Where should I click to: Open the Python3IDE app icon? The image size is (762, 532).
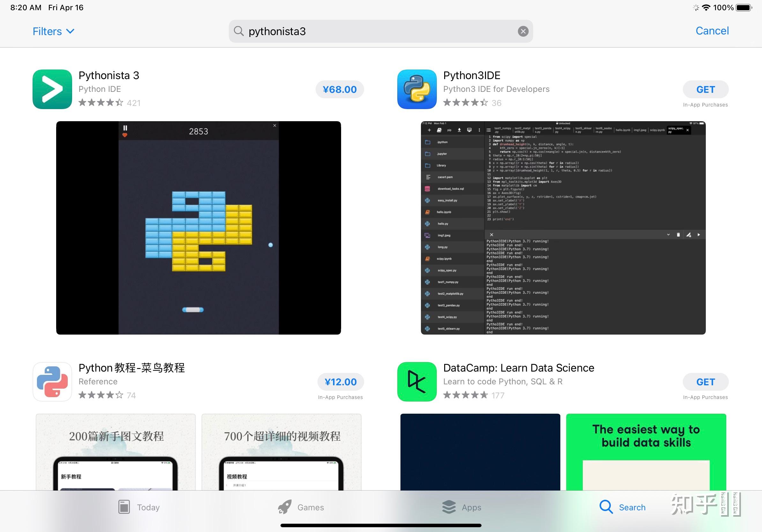coord(417,89)
